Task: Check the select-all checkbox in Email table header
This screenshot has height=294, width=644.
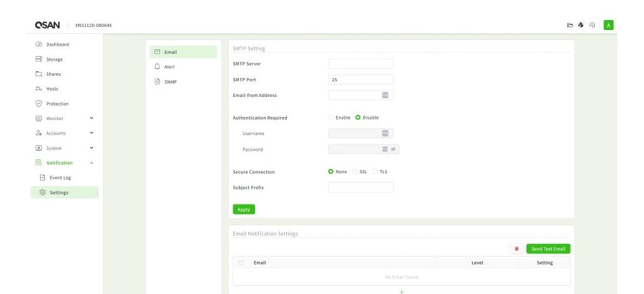Action: coord(241,263)
